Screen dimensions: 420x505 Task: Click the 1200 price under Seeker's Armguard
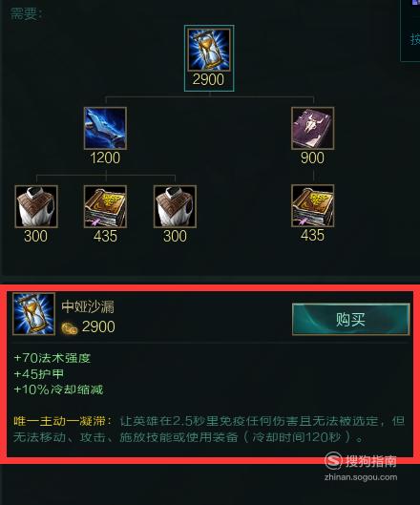click(x=105, y=158)
